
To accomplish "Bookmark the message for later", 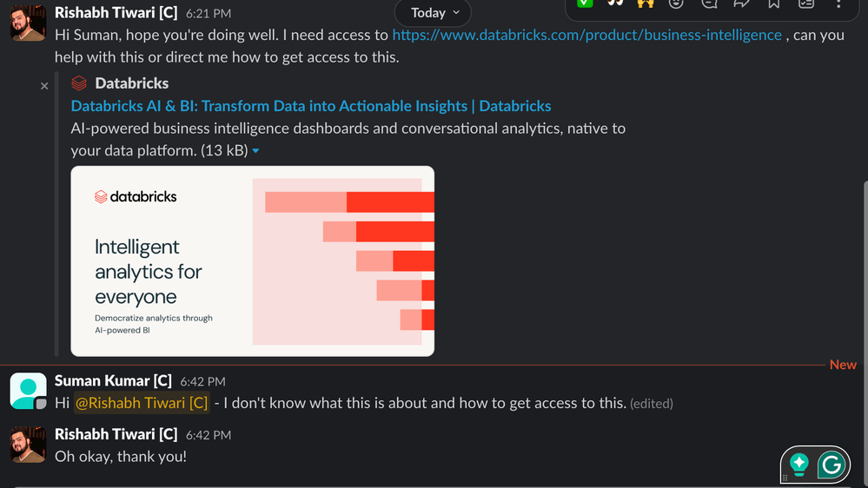I will point(773,3).
